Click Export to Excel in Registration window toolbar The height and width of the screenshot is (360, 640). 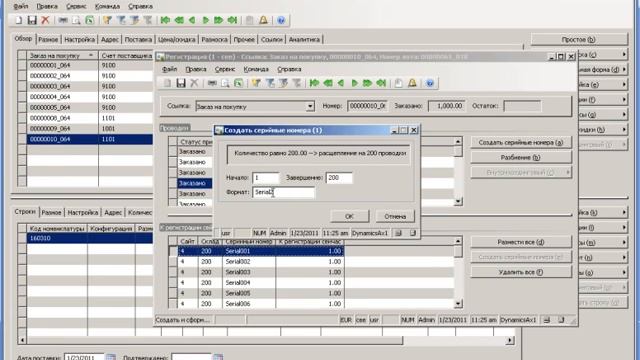[x=238, y=83]
